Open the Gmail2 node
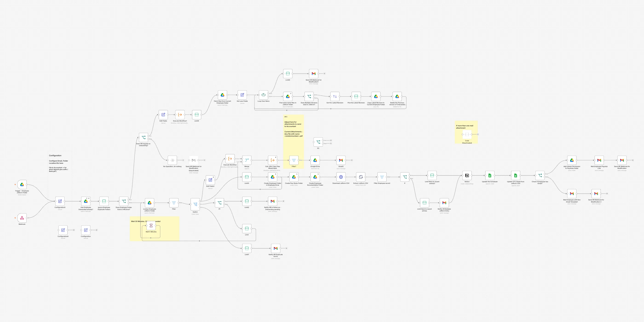 (341, 160)
